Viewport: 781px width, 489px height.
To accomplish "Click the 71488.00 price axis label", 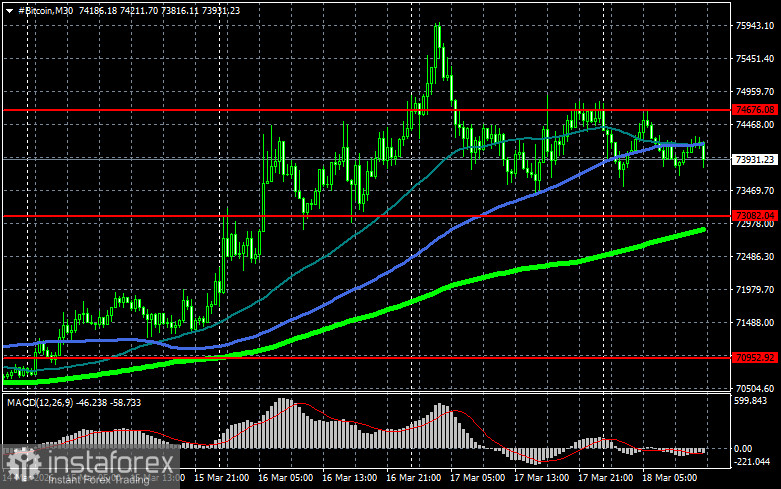I will 755,323.
